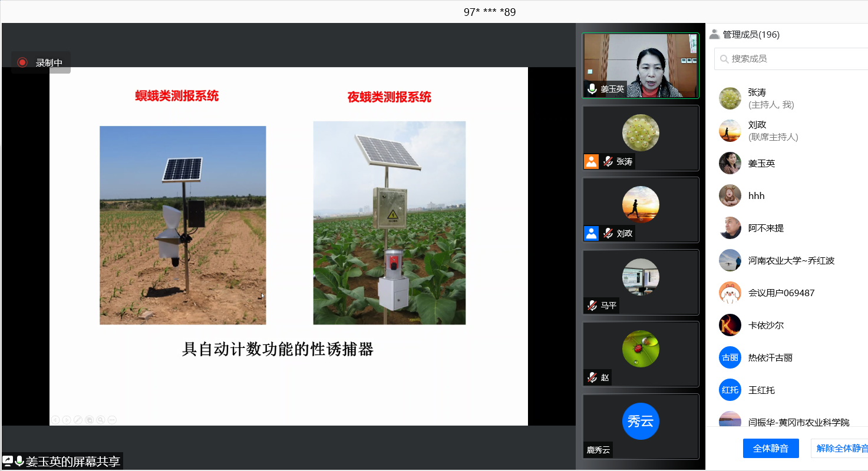Click 刘政's avatar in the member list

tap(730, 131)
